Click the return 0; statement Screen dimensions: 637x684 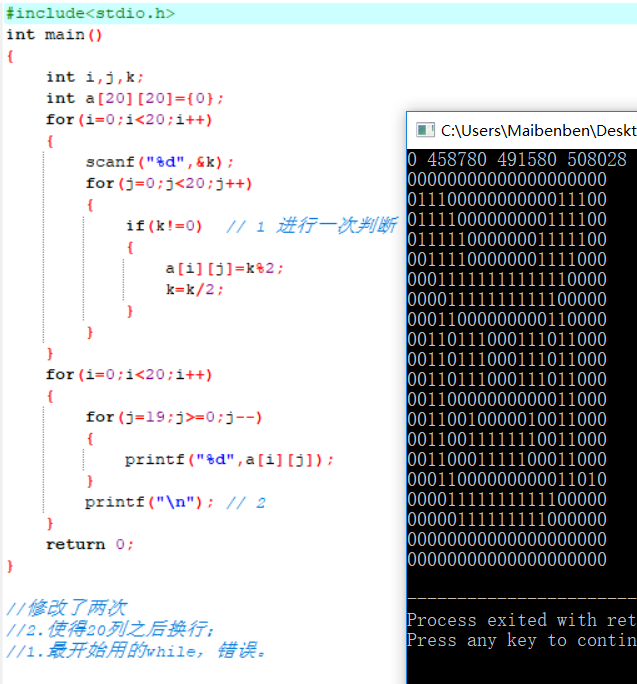click(x=90, y=544)
